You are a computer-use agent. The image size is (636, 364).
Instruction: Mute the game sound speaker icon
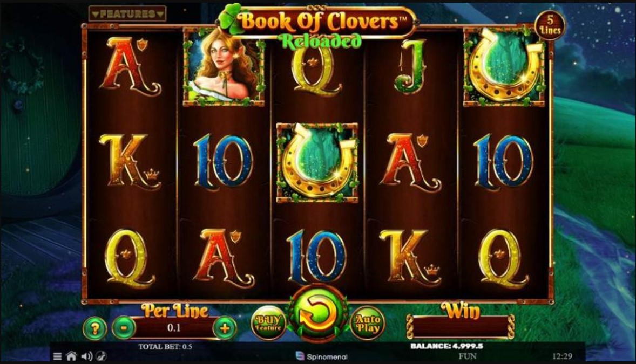(86, 356)
